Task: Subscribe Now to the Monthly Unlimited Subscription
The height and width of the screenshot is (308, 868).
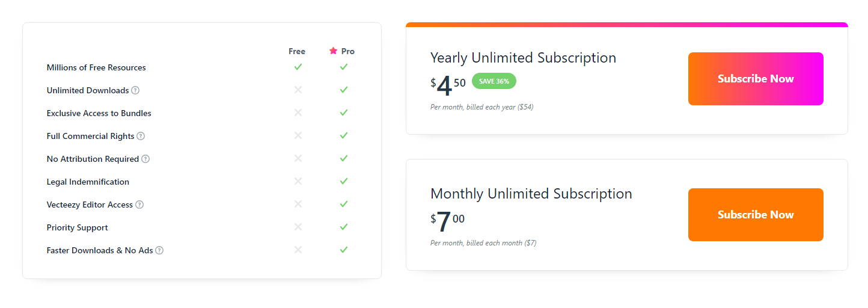Action: tap(756, 215)
